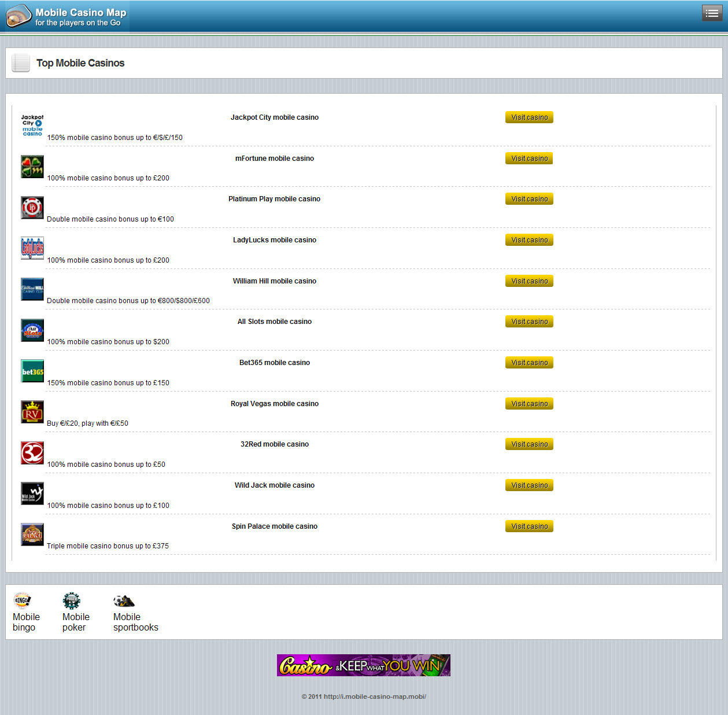This screenshot has height=715, width=728.
Task: Open the hamburger menu in header
Action: [712, 13]
